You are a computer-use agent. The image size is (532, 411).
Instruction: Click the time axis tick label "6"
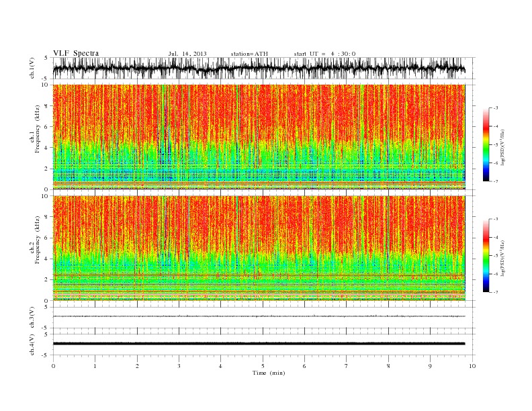[x=304, y=366]
